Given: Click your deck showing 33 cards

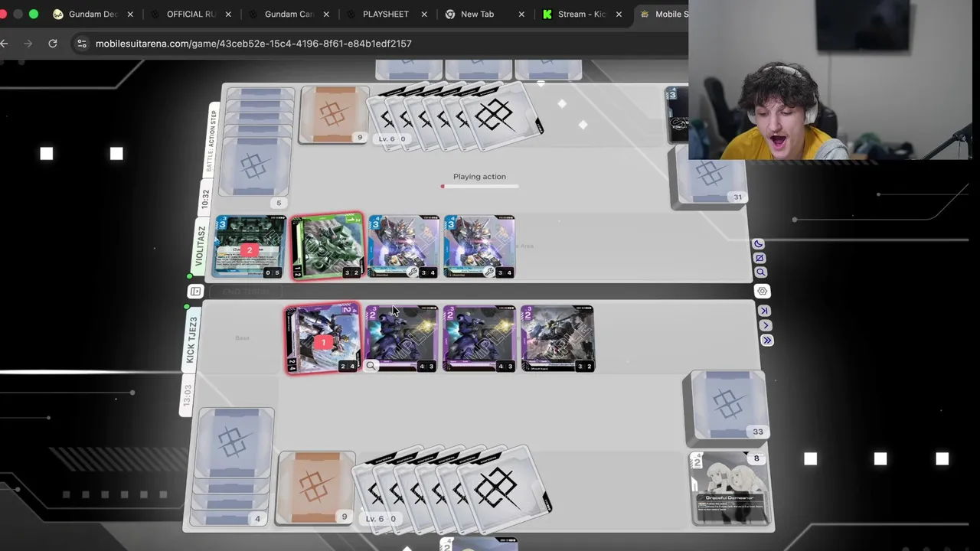Looking at the screenshot, I should pyautogui.click(x=727, y=407).
